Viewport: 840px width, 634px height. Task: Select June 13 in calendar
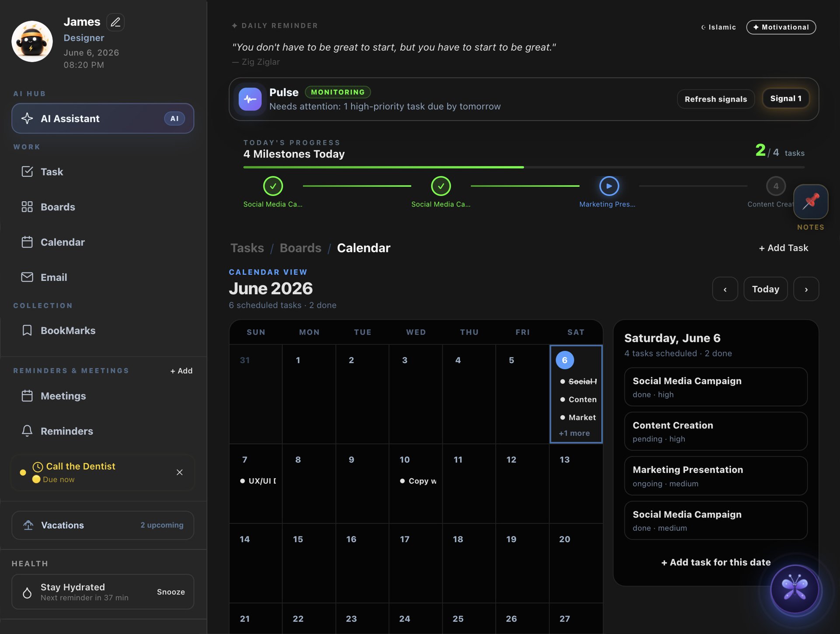tap(576, 483)
